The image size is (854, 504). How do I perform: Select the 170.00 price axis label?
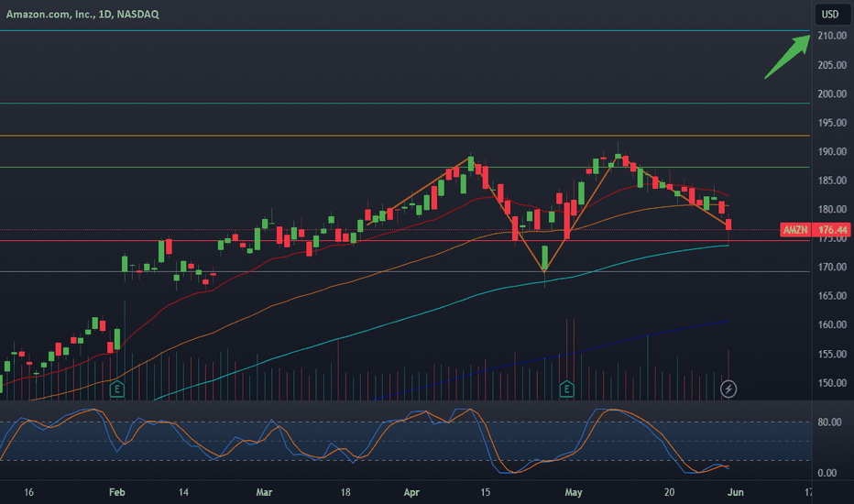pos(832,267)
